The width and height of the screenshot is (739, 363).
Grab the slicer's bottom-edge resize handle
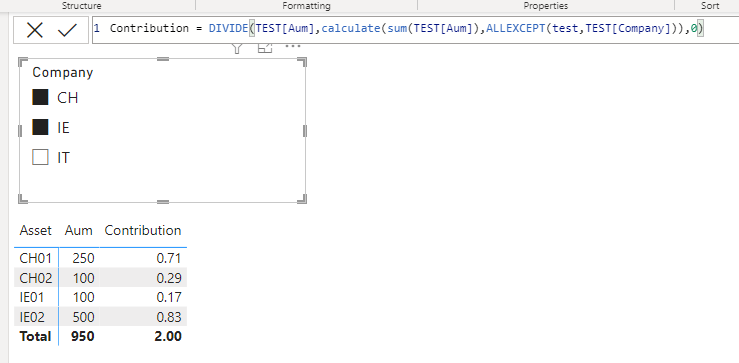click(x=163, y=201)
